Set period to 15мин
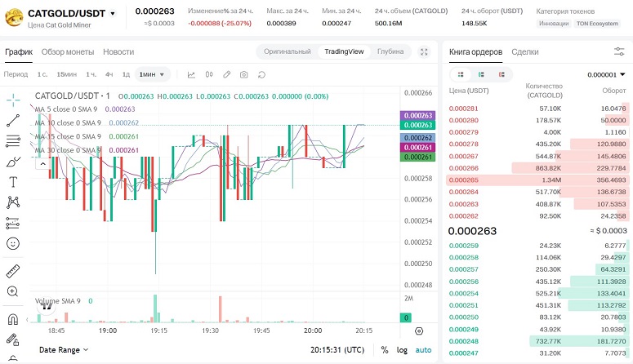This screenshot has width=633, height=364. tap(67, 74)
